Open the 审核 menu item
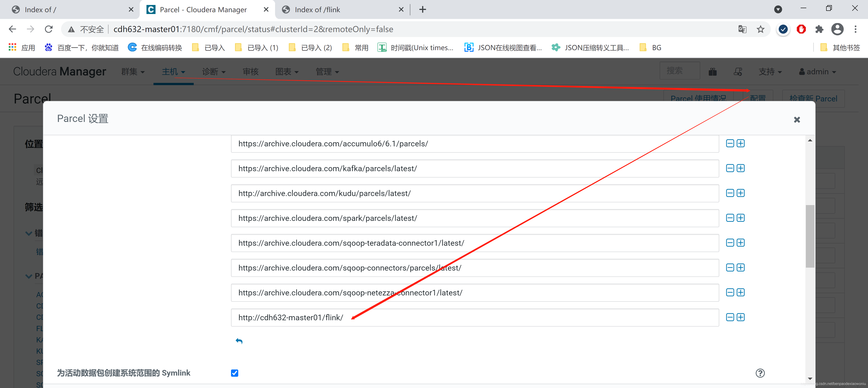This screenshot has width=868, height=388. point(250,72)
